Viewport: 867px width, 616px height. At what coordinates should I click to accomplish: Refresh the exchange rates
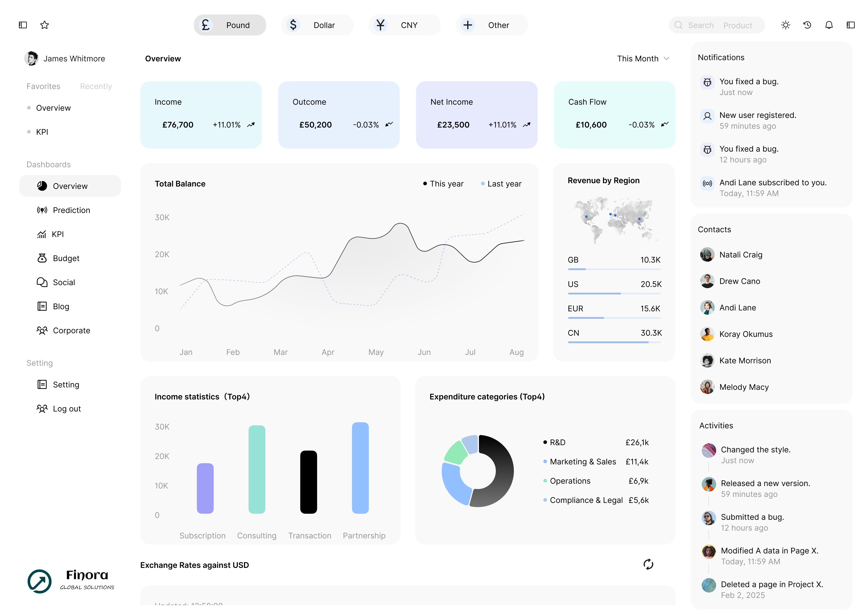point(648,564)
